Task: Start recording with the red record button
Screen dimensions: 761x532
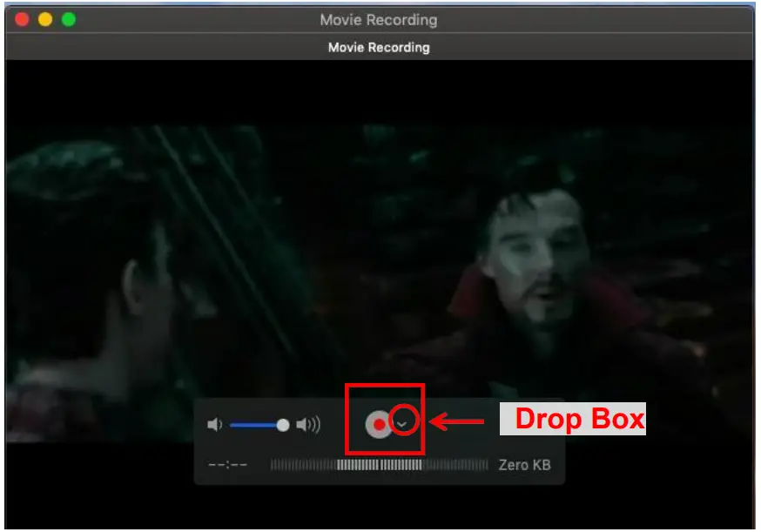Action: coord(379,424)
